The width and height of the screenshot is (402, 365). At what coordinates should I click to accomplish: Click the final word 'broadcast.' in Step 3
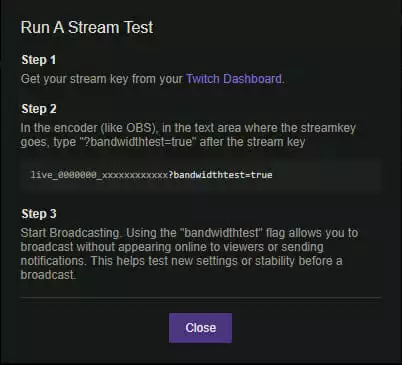coord(48,275)
